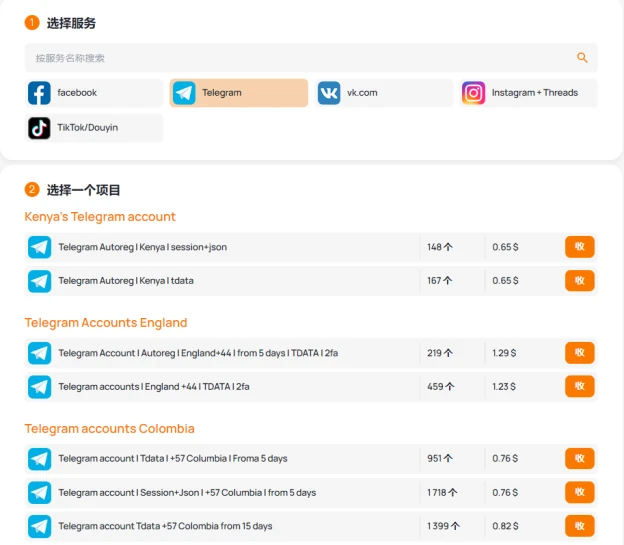Click price 0.65 $ in Kenya tdata row

505,281
